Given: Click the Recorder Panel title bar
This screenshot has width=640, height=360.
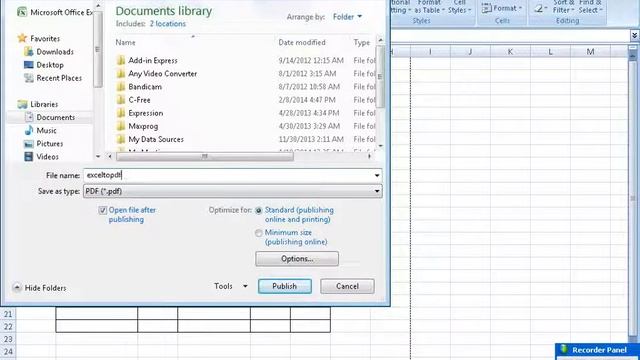Looking at the screenshot, I should point(598,350).
